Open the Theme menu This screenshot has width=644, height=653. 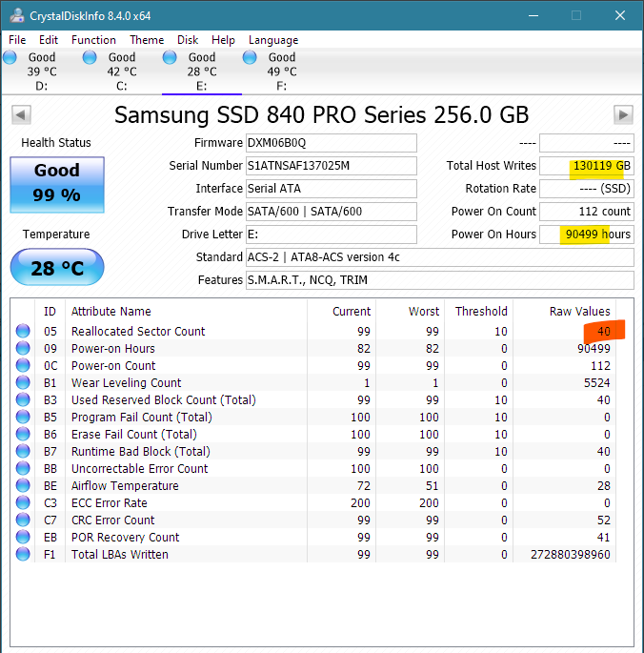point(147,40)
